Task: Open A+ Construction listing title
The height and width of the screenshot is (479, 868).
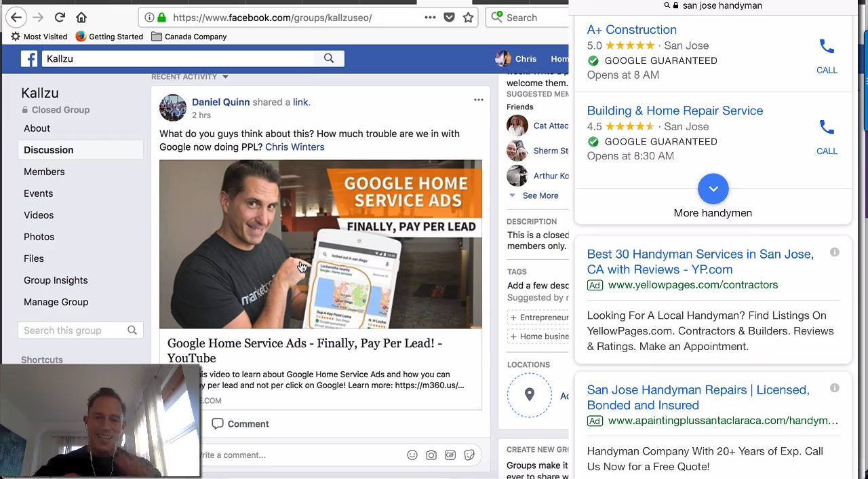Action: (x=631, y=30)
